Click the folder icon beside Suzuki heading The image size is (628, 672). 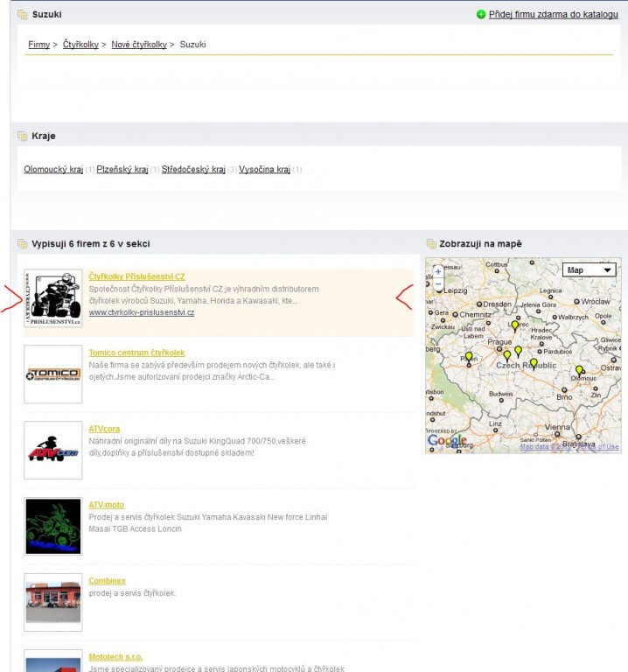[x=22, y=15]
